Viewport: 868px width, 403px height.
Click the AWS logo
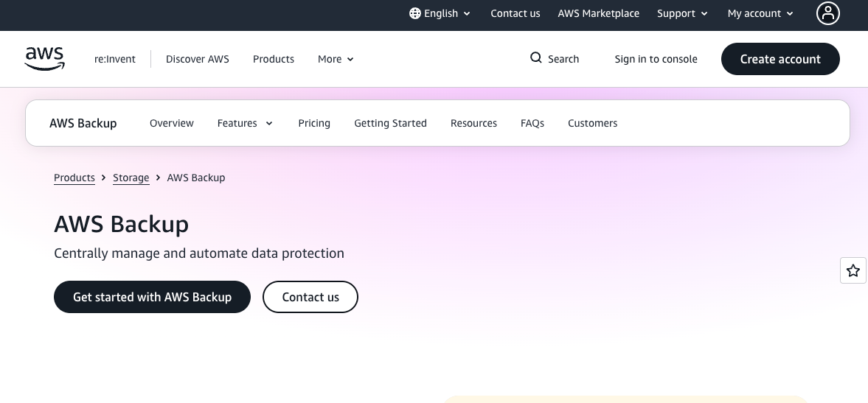pos(45,59)
